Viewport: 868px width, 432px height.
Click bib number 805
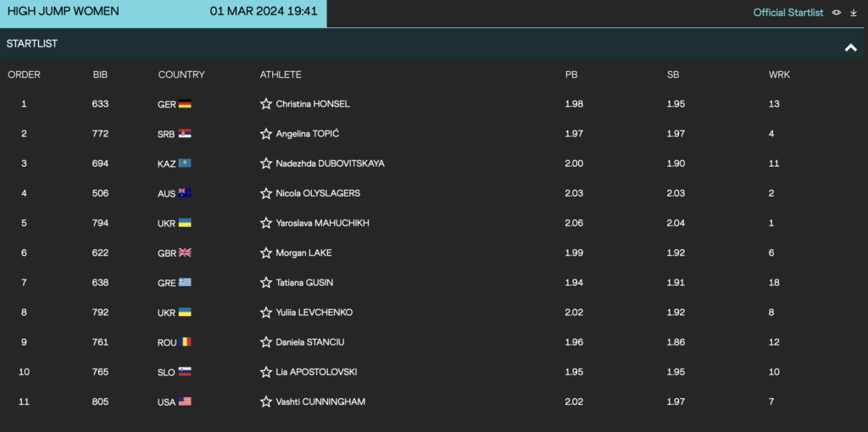[x=100, y=402]
